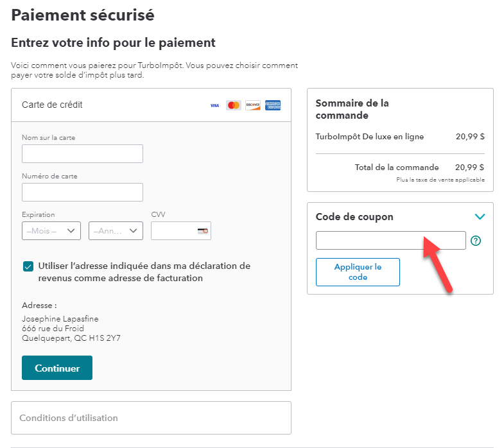504x448 pixels.
Task: Collapse the Code de coupon section chevron
Action: pyautogui.click(x=479, y=217)
